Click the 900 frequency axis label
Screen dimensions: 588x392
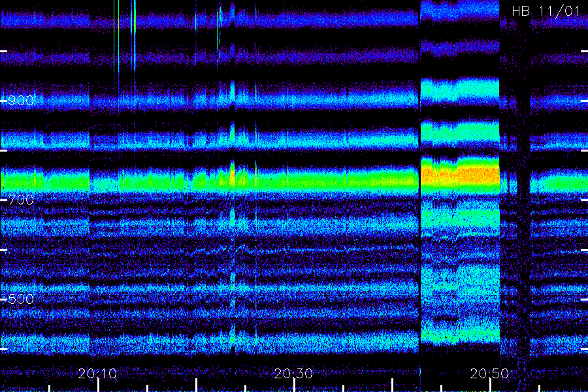(21, 101)
